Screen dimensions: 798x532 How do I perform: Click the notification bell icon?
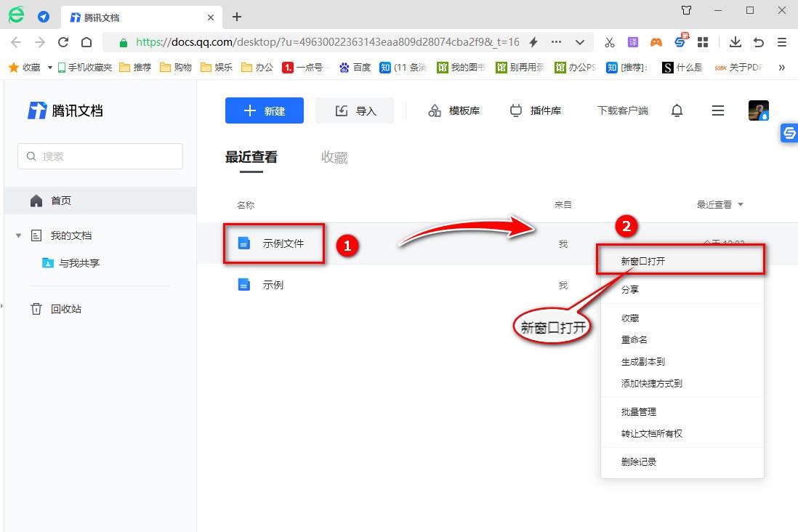pyautogui.click(x=677, y=110)
